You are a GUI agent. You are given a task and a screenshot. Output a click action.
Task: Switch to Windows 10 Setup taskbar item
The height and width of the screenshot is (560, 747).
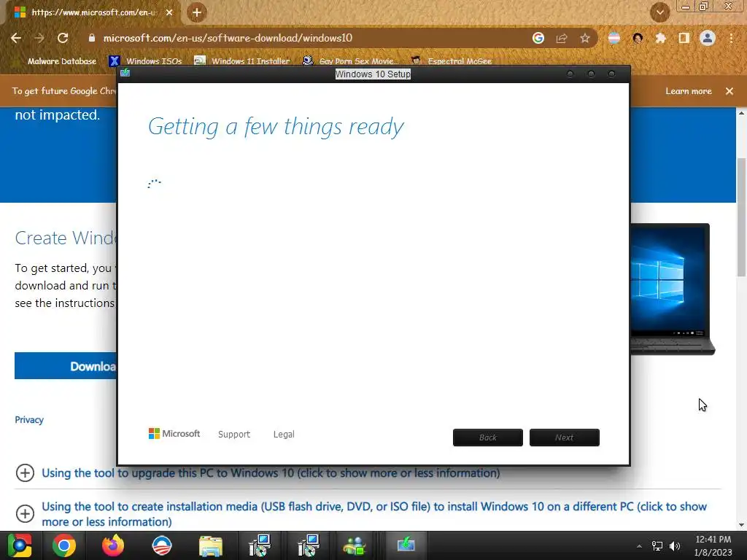coord(406,545)
